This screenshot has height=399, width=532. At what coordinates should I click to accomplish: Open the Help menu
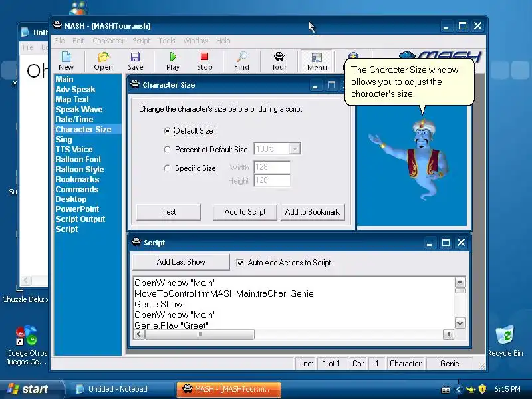[x=223, y=41]
